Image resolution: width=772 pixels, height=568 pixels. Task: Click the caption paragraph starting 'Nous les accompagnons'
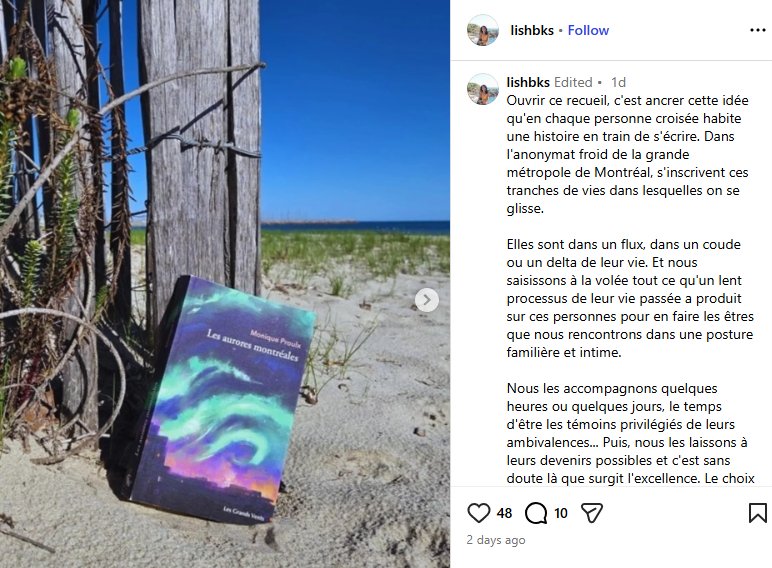pyautogui.click(x=630, y=433)
